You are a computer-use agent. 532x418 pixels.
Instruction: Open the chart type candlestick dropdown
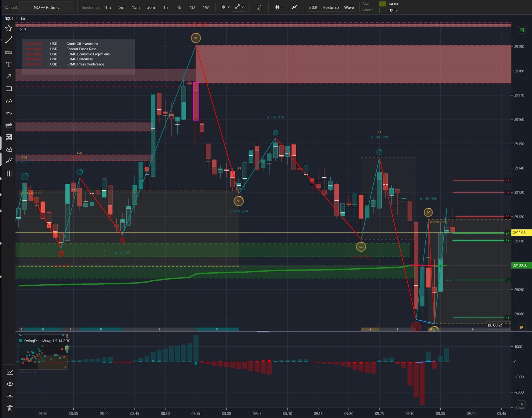click(225, 7)
